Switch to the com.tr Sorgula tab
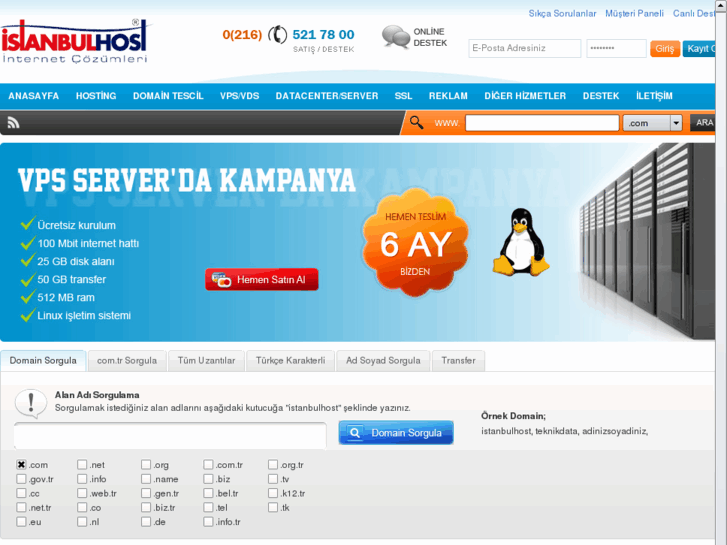 [x=127, y=360]
